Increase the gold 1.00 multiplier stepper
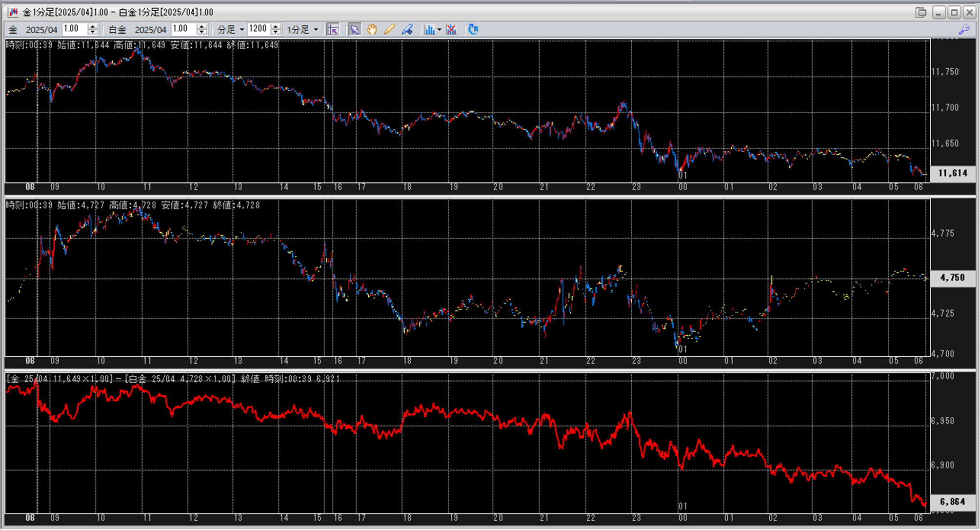 point(93,26)
